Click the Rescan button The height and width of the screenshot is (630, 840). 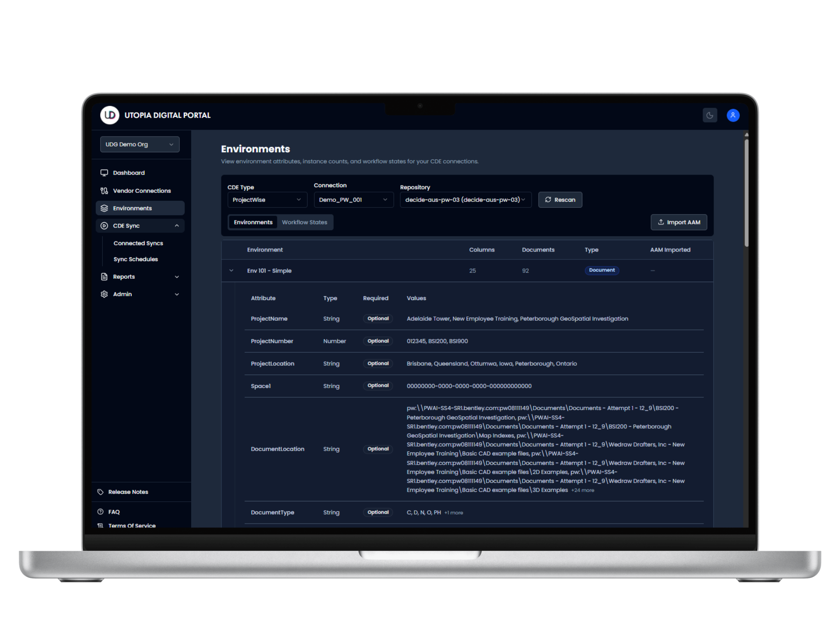[560, 199]
